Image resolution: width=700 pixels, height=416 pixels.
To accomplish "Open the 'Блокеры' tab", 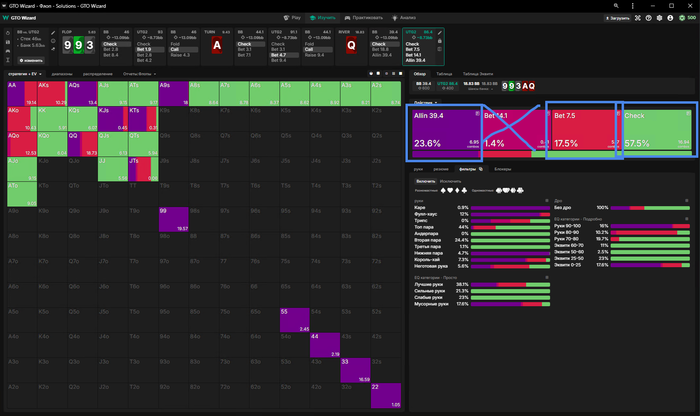I will (503, 169).
